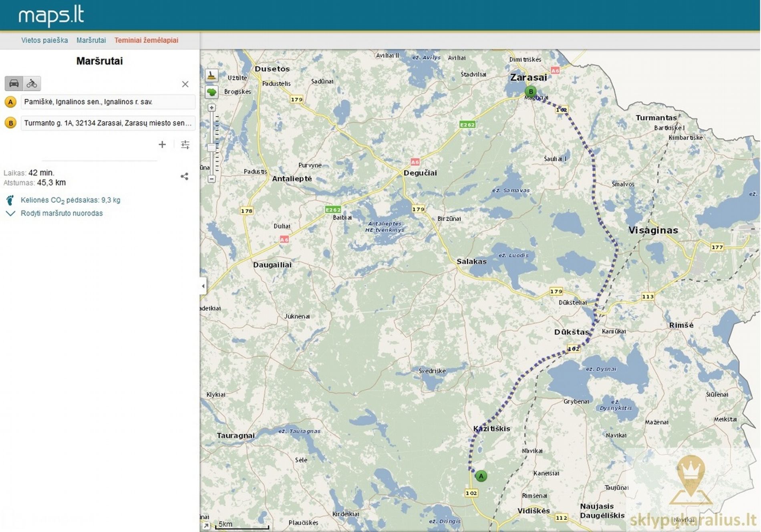Image resolution: width=761 pixels, height=532 pixels.
Task: Expand Rodyti maršruto nuorodas directions
Action: coord(62,213)
